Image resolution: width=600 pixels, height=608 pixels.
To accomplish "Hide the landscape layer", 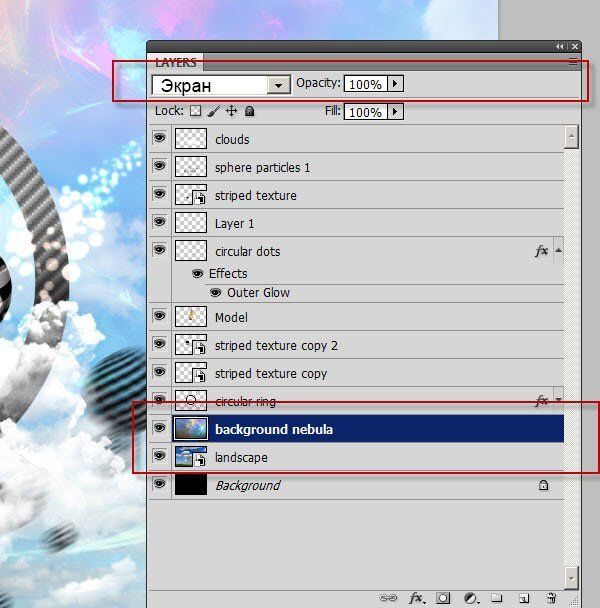I will tap(159, 456).
